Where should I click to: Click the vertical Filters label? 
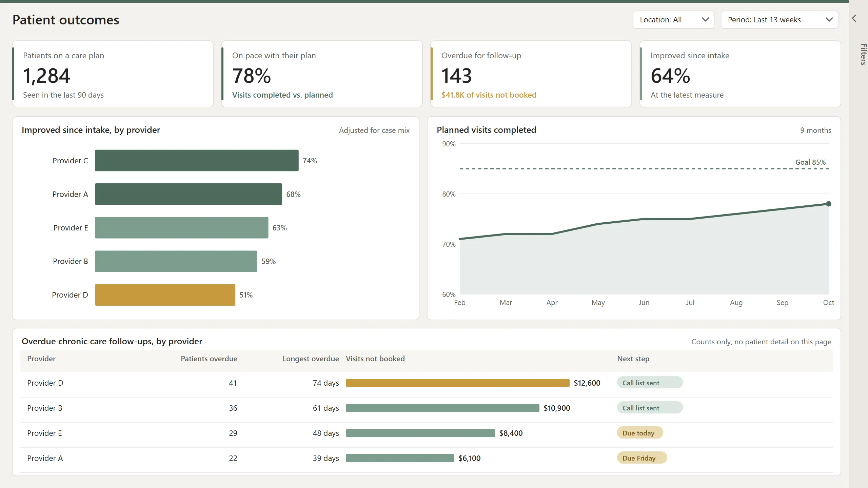863,54
